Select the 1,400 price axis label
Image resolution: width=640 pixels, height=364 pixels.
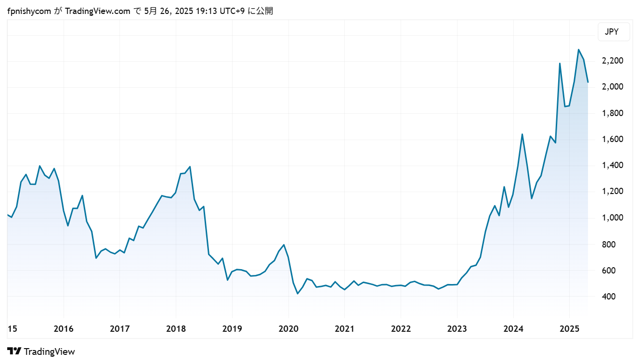[613, 165]
